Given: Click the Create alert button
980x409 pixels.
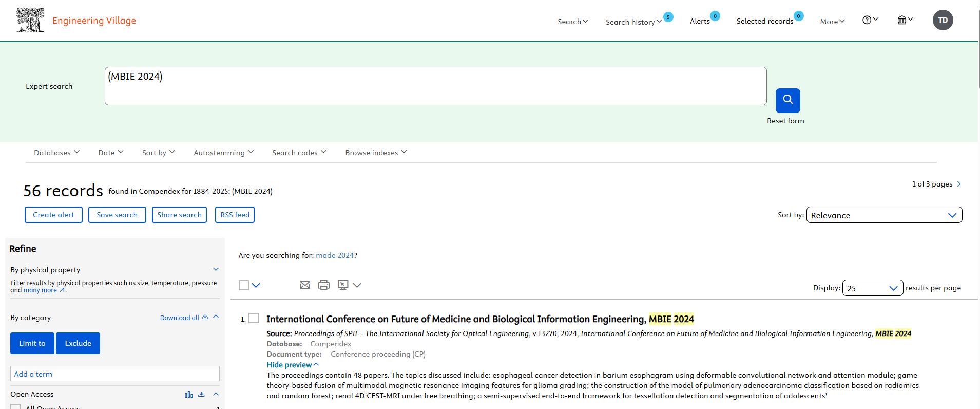Looking at the screenshot, I should [x=53, y=215].
